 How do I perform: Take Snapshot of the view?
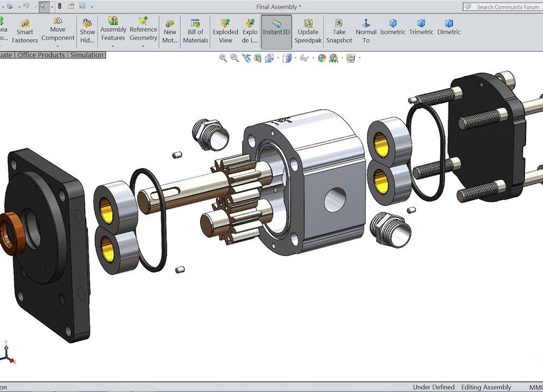(x=339, y=31)
